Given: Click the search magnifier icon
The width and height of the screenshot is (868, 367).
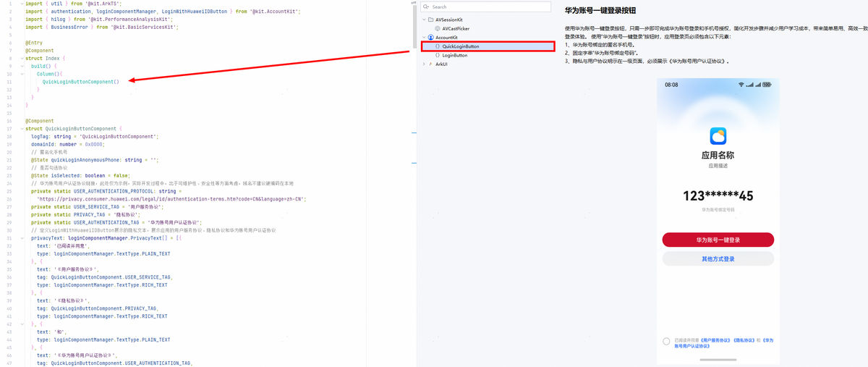Looking at the screenshot, I should point(427,7).
